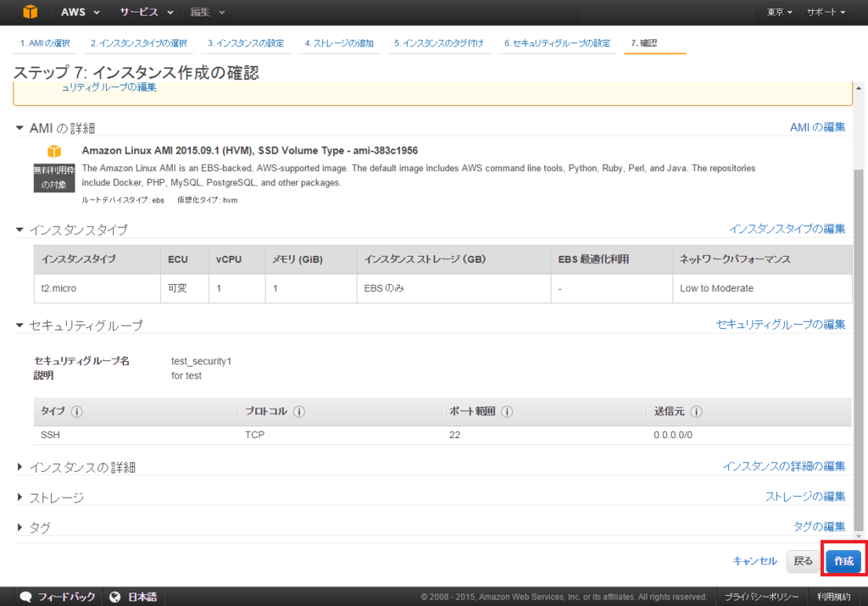Expand the インスタンスの詳細 section
868x606 pixels.
19,467
